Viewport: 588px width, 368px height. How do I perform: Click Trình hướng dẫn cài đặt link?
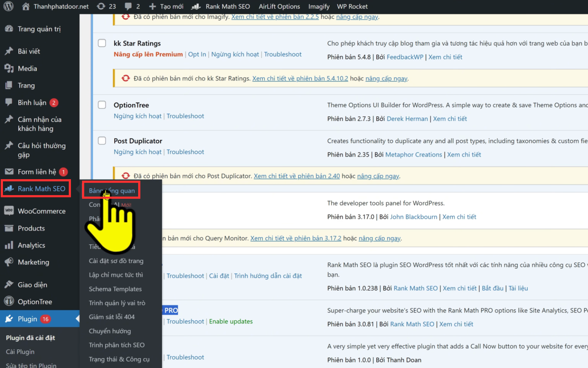click(268, 276)
